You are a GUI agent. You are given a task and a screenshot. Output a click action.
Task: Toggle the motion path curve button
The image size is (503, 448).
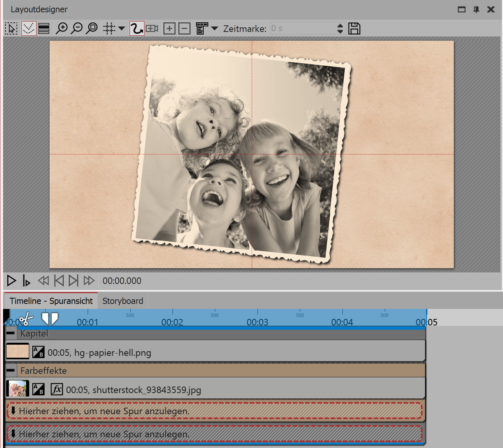point(136,28)
